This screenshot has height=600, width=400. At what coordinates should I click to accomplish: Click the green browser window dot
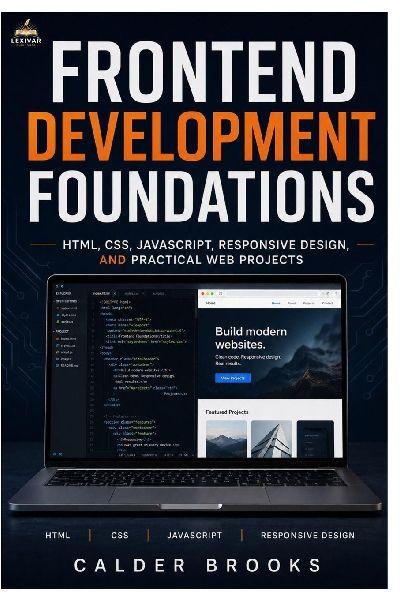pyautogui.click(x=212, y=293)
